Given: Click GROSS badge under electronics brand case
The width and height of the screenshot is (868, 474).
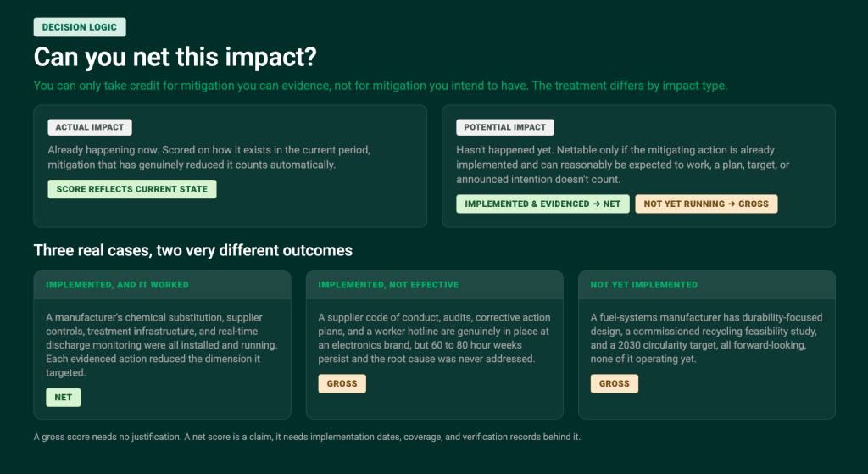Looking at the screenshot, I should 342,383.
